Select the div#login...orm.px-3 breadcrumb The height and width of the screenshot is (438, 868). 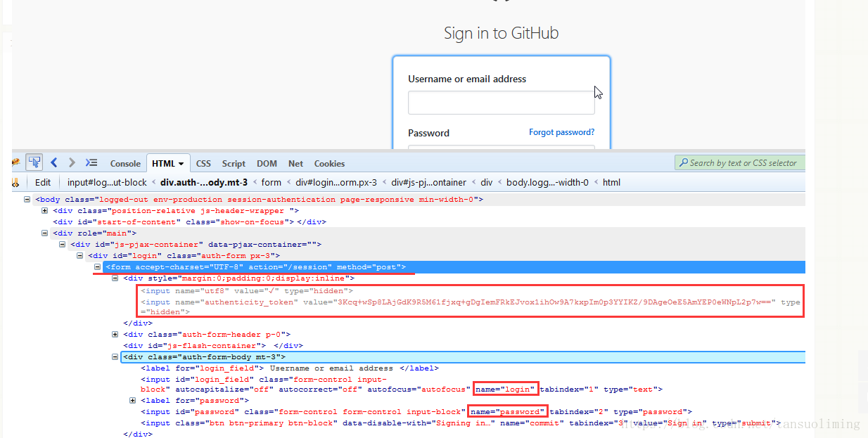point(336,182)
